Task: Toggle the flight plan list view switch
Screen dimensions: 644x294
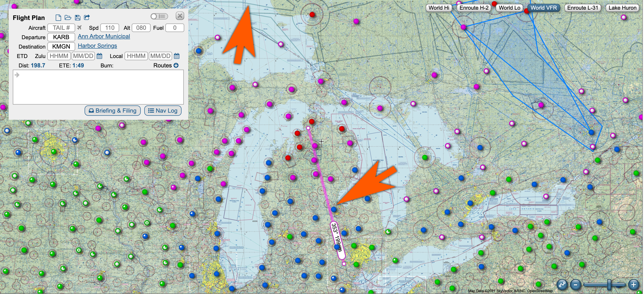Action: click(x=159, y=17)
